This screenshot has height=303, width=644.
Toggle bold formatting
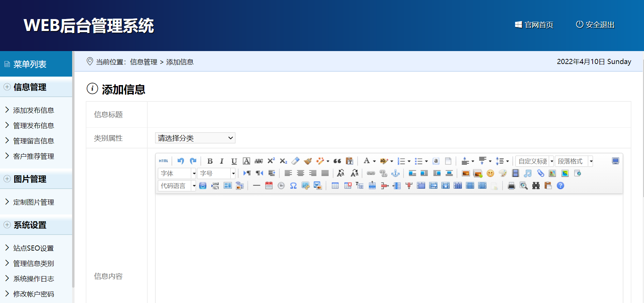(210, 161)
